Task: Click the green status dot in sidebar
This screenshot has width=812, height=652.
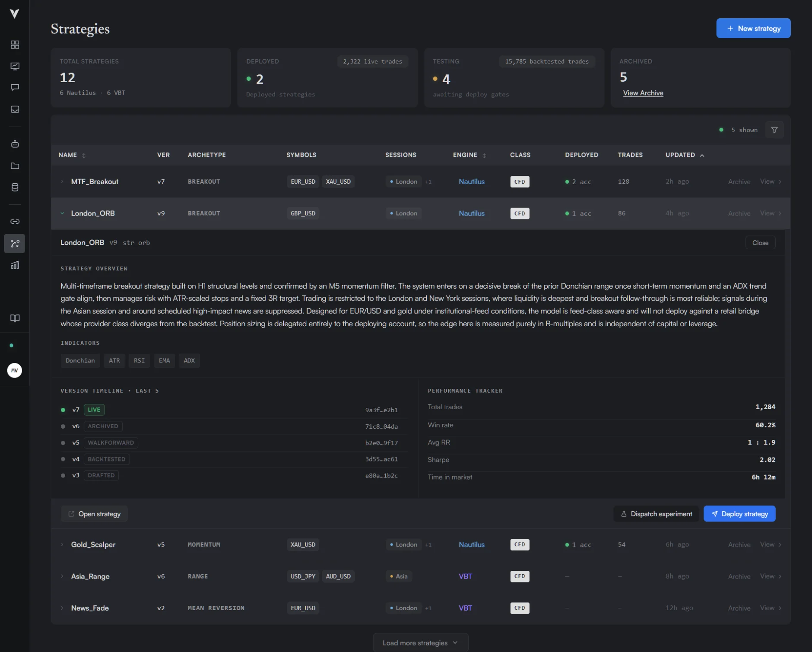Action: pos(11,346)
